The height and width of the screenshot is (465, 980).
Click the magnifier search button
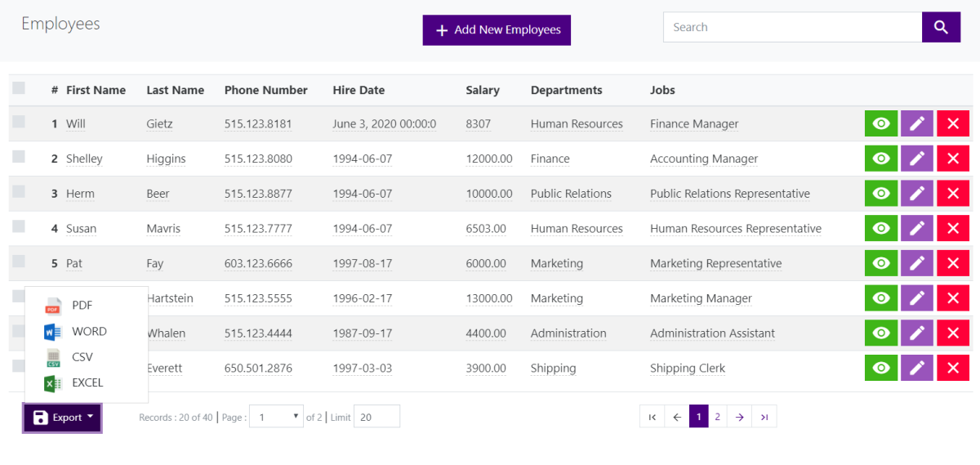941,27
